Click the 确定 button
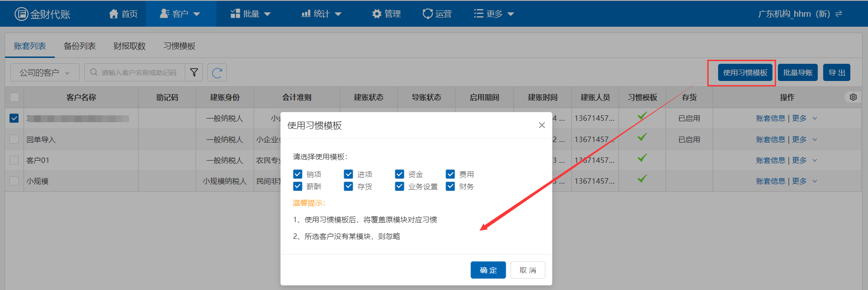The image size is (868, 290). [488, 270]
